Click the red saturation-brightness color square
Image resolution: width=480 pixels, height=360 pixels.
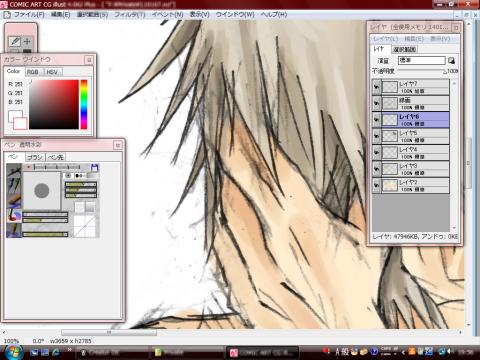pyautogui.click(x=54, y=104)
